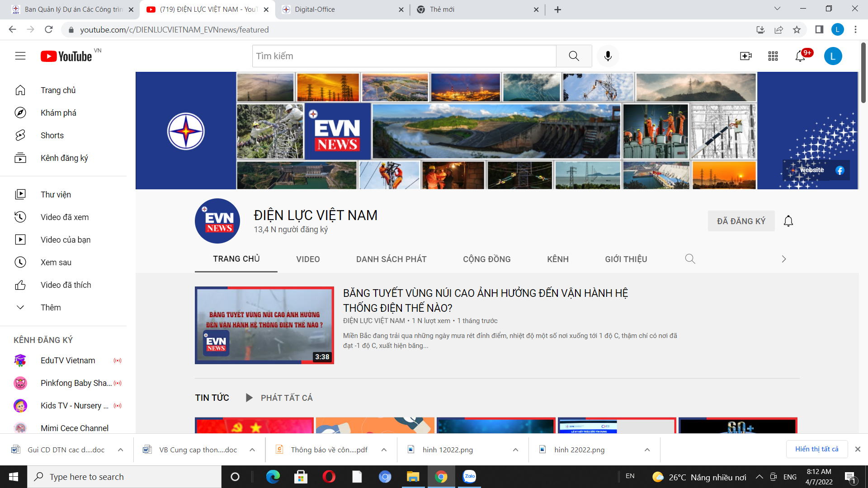Image resolution: width=868 pixels, height=488 pixels.
Task: Click the YouTube logo
Action: point(66,56)
